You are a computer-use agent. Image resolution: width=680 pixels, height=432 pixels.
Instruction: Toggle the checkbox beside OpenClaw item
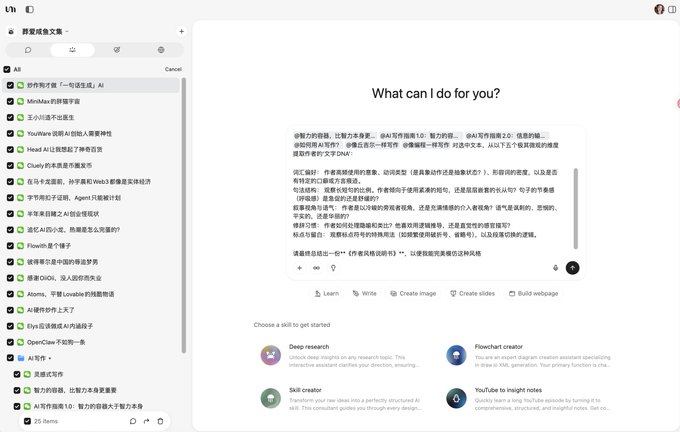click(10, 342)
